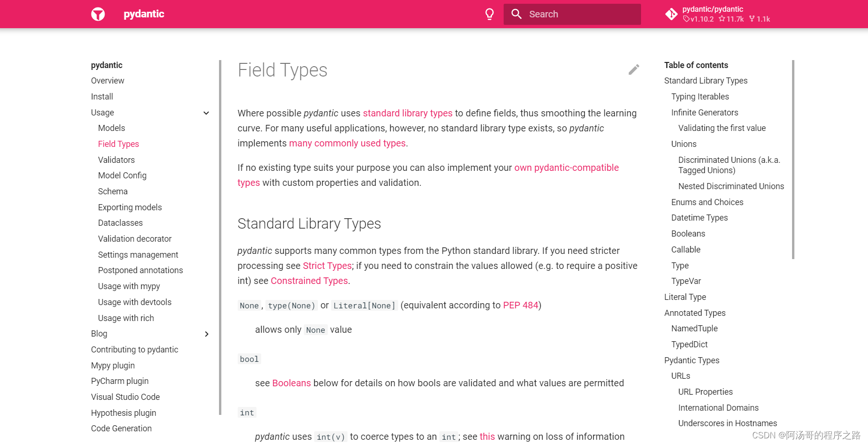Select Usage with mypy in navigation

tap(129, 286)
